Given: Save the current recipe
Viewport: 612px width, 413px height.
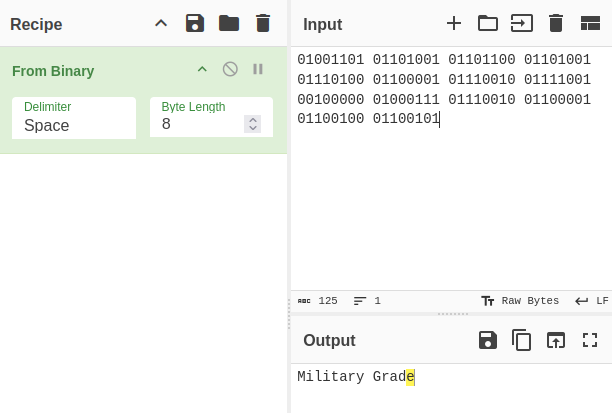Looking at the screenshot, I should pos(195,23).
